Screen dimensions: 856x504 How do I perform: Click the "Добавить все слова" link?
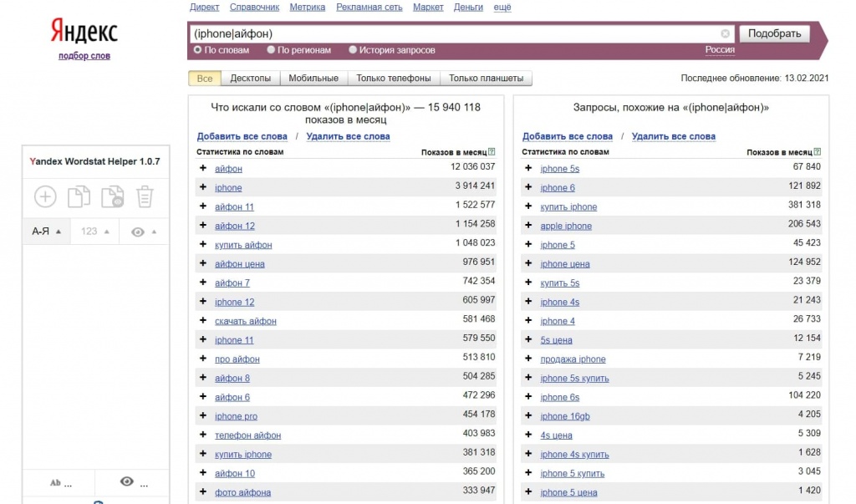240,135
